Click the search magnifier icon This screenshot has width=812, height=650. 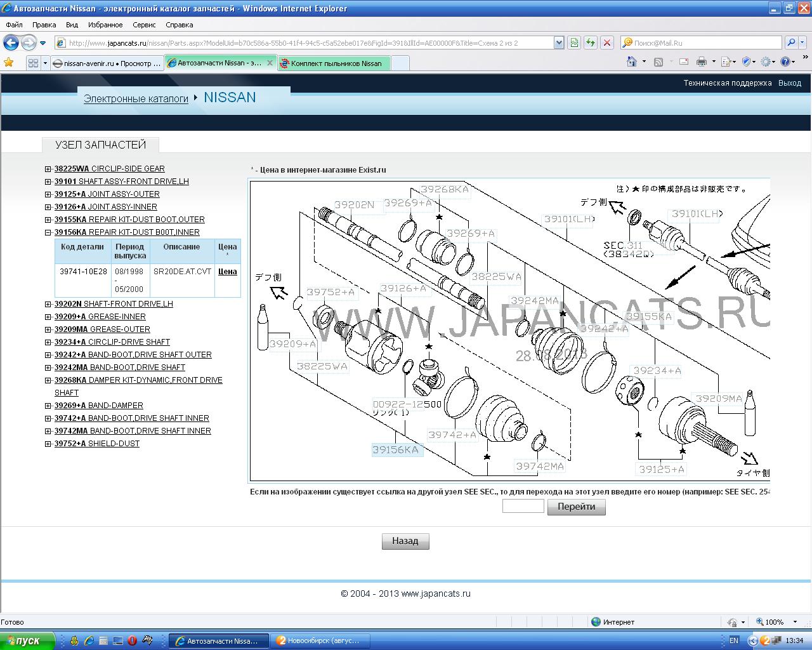tap(790, 43)
